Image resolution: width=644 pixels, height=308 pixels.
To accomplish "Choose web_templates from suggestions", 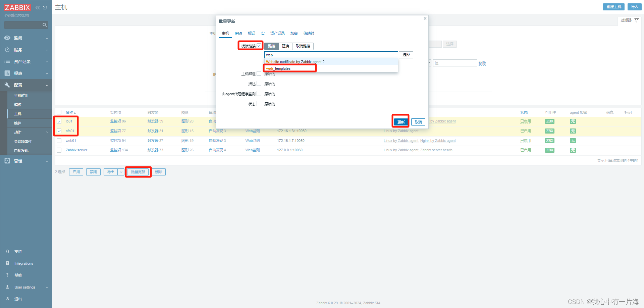I will (331, 68).
